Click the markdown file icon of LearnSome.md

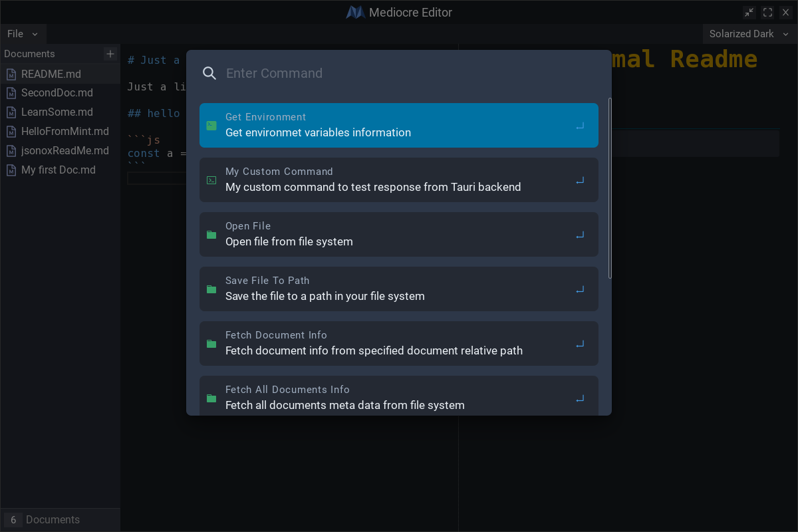pos(11,112)
